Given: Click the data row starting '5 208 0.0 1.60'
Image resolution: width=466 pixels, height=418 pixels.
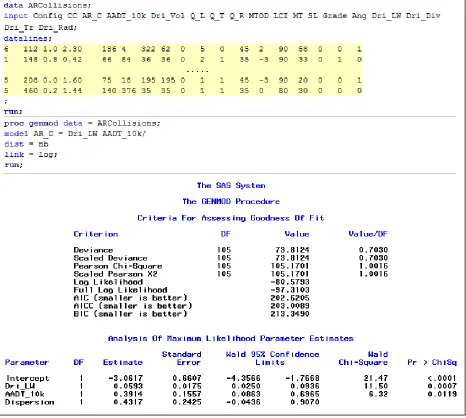Looking at the screenshot, I should pyautogui.click(x=183, y=80).
